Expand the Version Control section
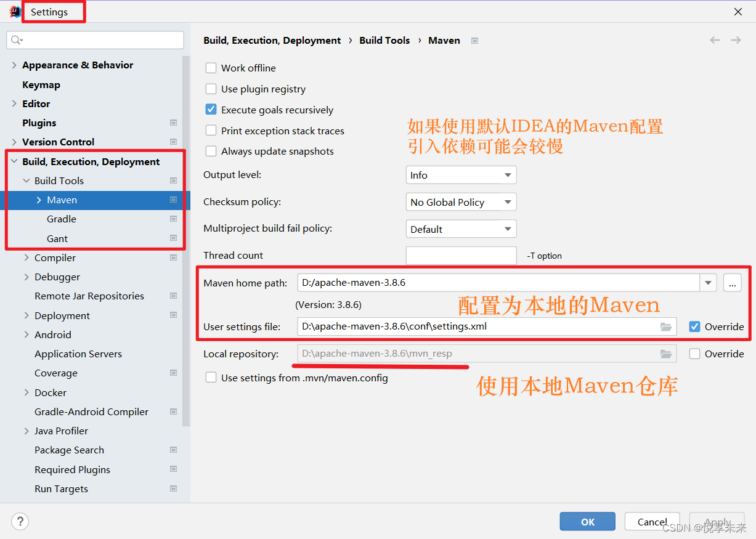This screenshot has width=756, height=539. point(14,142)
